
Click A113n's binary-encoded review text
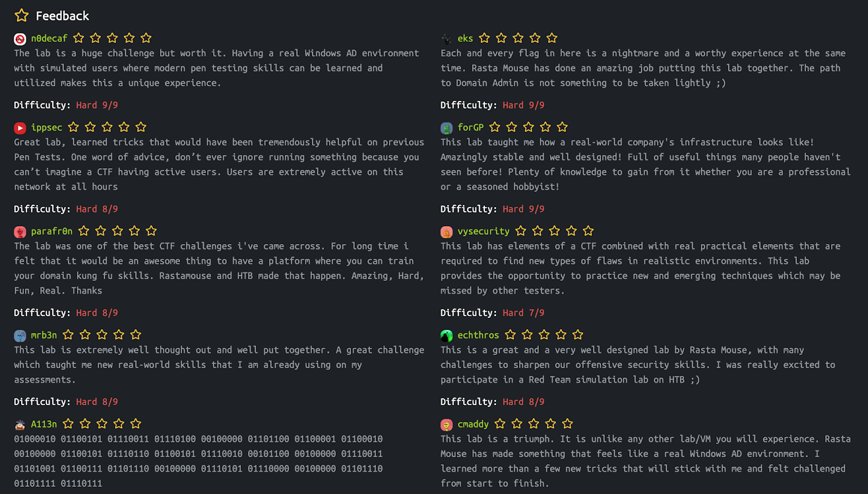click(x=199, y=461)
